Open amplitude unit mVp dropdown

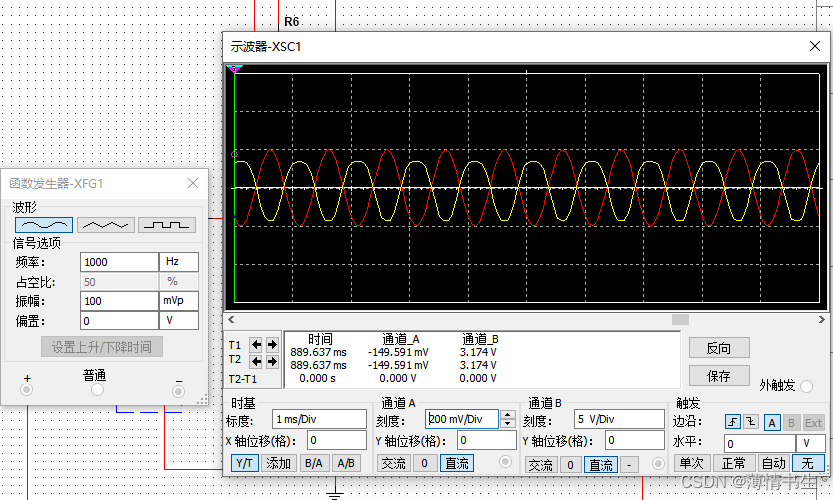[179, 301]
